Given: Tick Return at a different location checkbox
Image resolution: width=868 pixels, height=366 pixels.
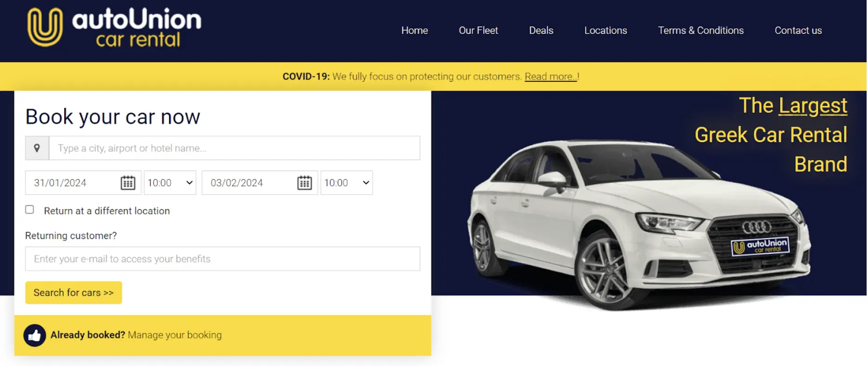Looking at the screenshot, I should tap(30, 210).
